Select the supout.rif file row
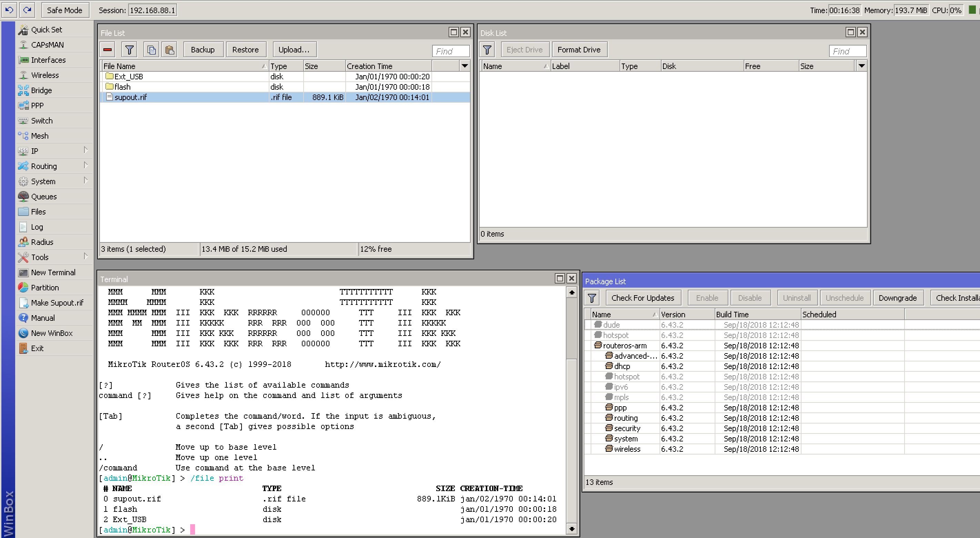The image size is (980, 538). (x=285, y=97)
